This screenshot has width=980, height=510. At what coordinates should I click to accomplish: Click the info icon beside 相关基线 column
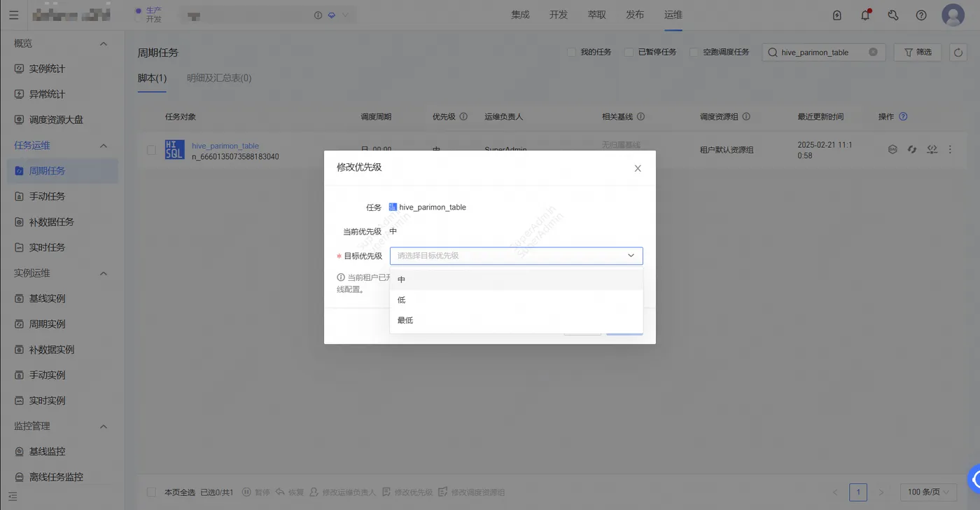click(x=640, y=116)
